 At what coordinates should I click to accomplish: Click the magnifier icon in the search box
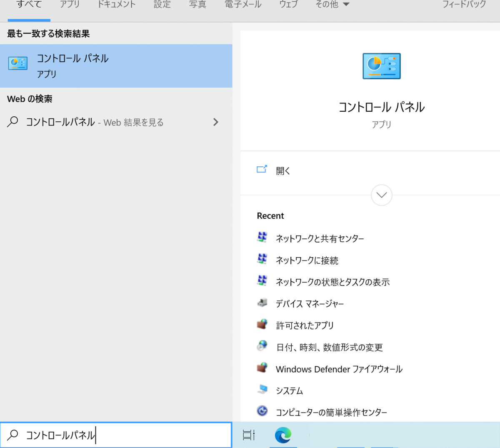tap(13, 435)
